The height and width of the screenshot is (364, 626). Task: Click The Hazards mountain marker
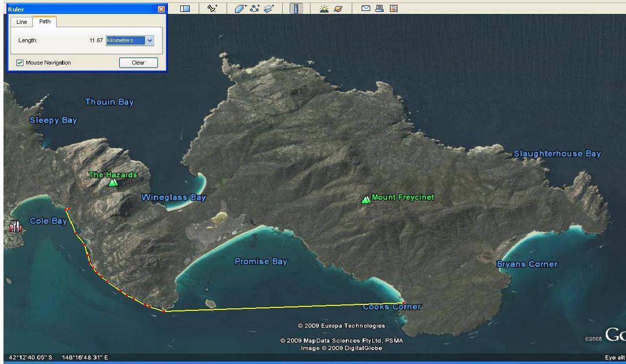click(x=113, y=182)
